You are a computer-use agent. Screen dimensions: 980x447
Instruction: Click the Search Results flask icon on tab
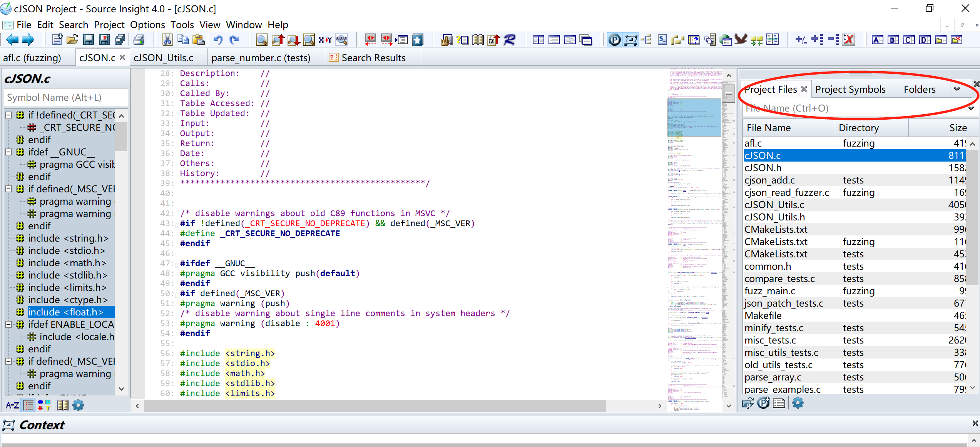coord(333,57)
